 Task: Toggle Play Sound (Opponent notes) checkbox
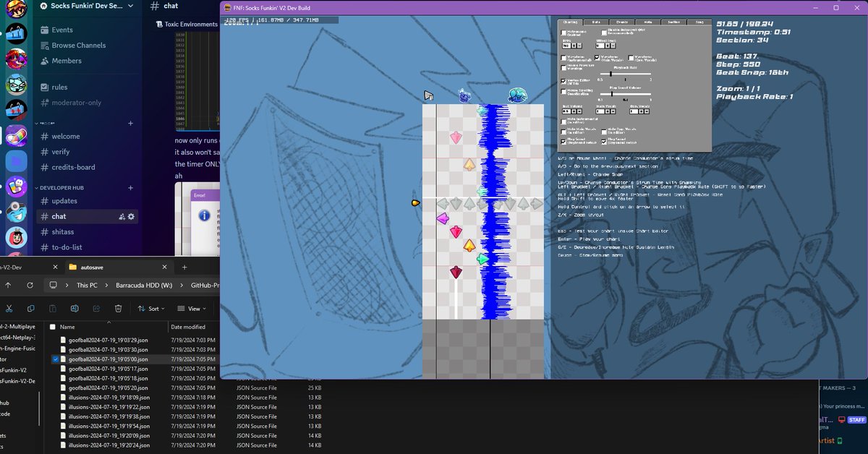(x=604, y=142)
